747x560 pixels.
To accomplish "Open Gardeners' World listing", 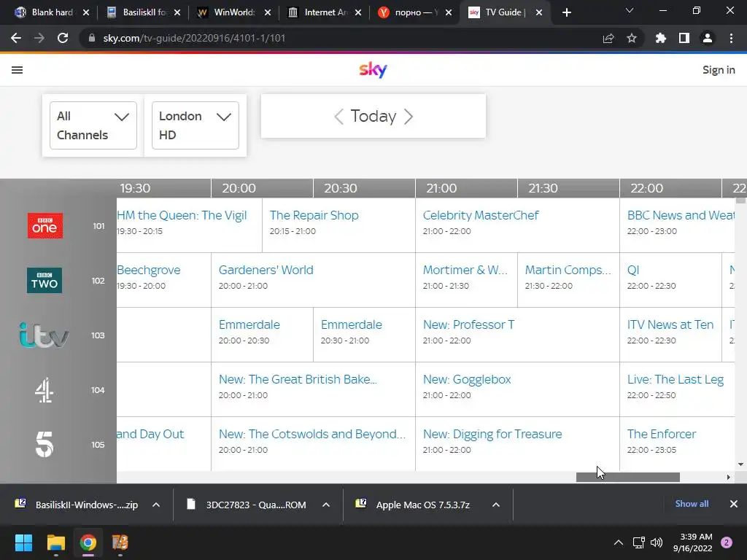I will point(266,270).
